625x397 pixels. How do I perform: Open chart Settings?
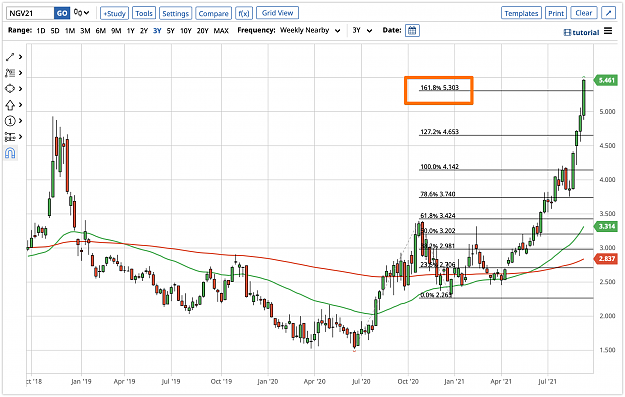point(175,13)
